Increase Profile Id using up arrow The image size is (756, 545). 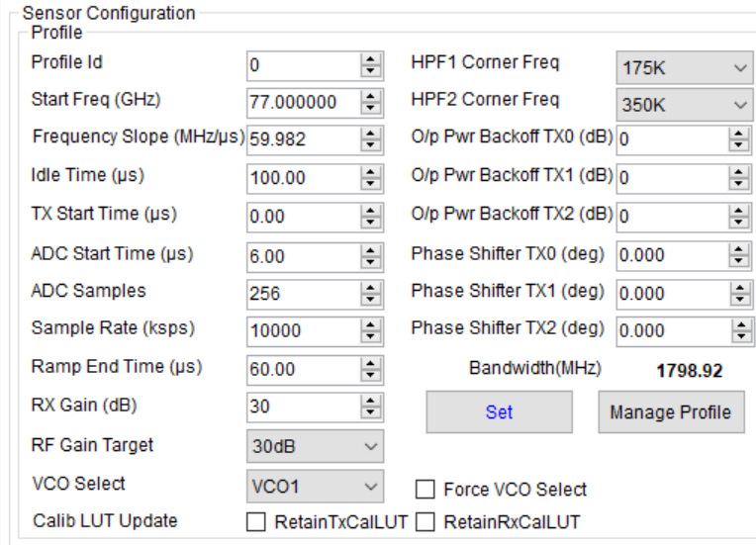[370, 59]
